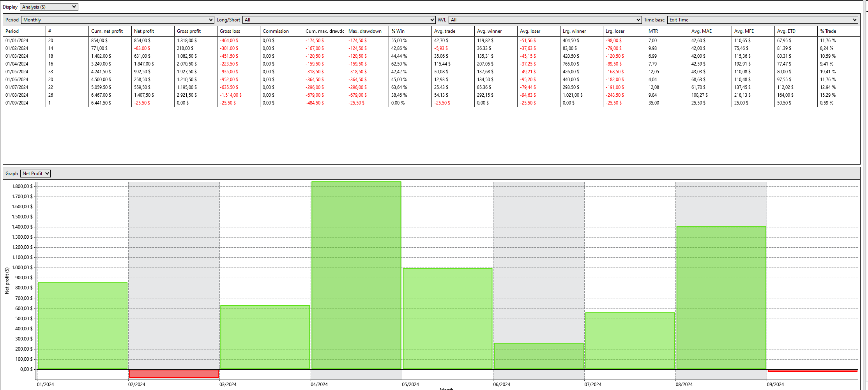Sort by the Max. drawdown column
Viewport: 868px width, 390px height.
pos(367,31)
